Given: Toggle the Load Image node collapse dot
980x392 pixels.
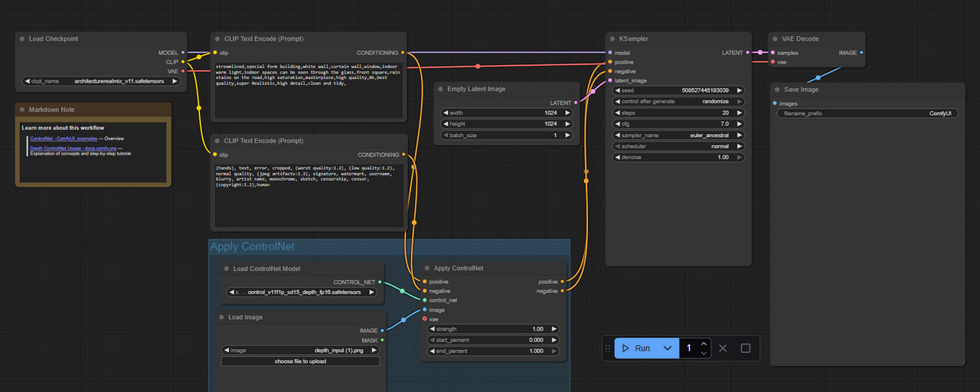Looking at the screenshot, I should click(222, 317).
